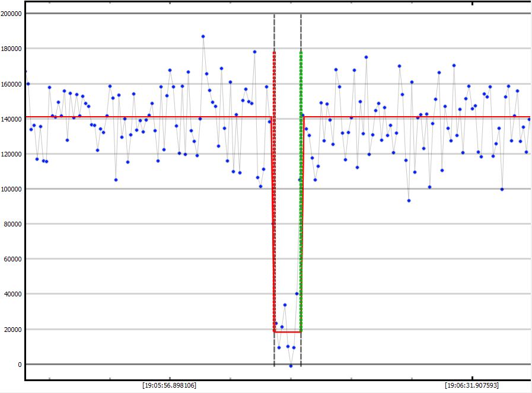The height and width of the screenshot is (393, 532).
Task: Click the 60000 y-axis label
Action: (x=14, y=259)
